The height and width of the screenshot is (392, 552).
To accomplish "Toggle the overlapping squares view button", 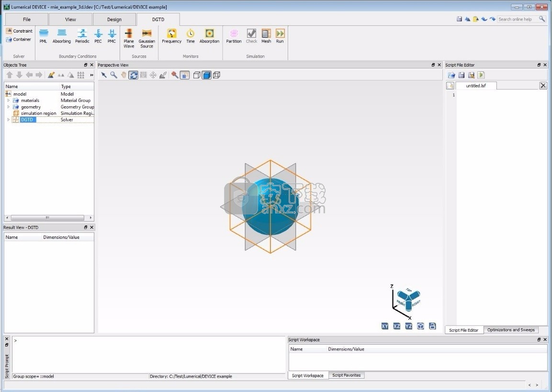I will point(185,75).
